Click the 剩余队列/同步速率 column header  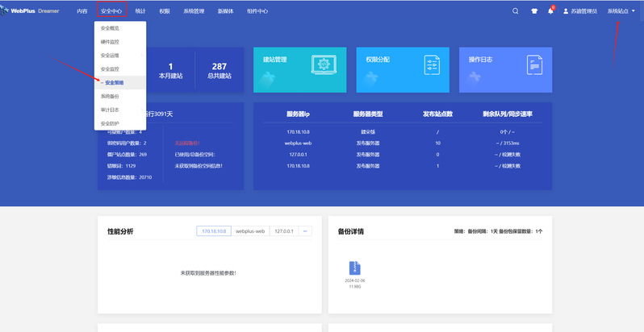click(508, 114)
